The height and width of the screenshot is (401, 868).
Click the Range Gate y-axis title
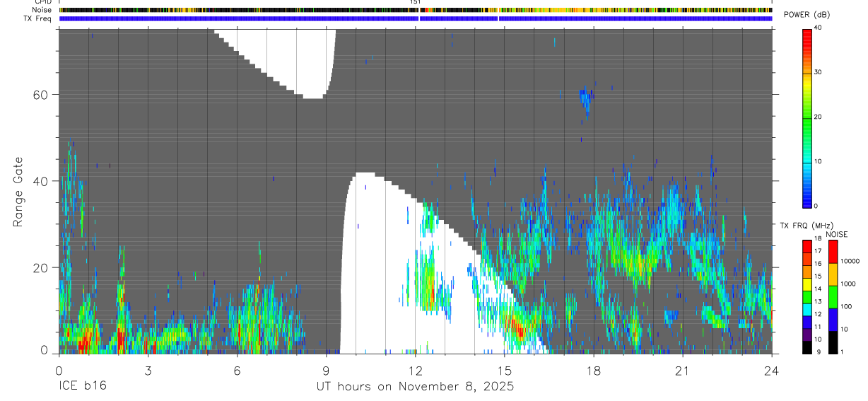(18, 192)
